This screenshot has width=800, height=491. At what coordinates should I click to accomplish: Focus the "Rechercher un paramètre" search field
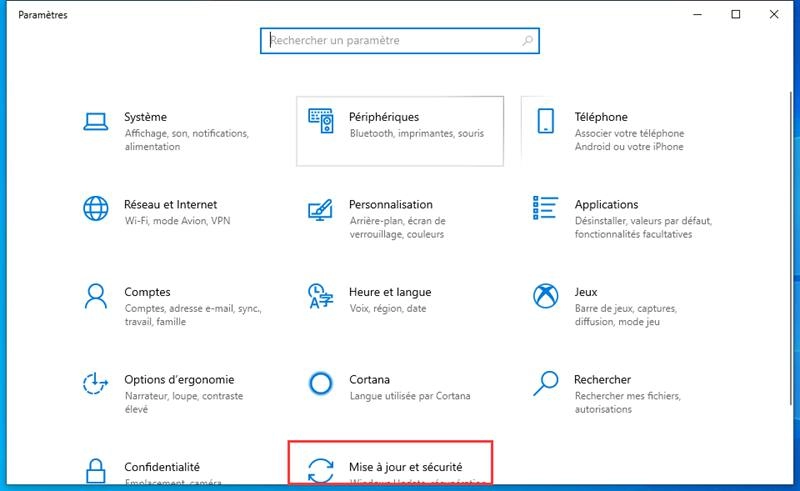[390, 41]
